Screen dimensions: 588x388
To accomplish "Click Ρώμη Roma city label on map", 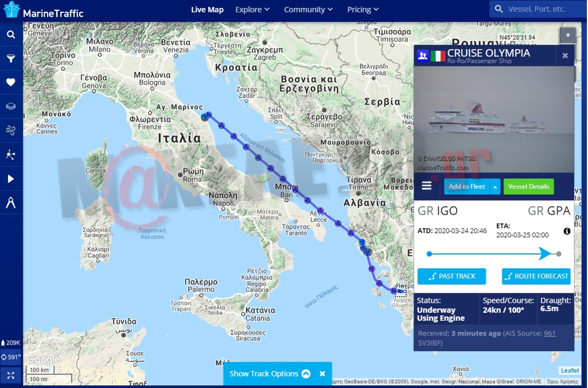I will click(x=192, y=175).
